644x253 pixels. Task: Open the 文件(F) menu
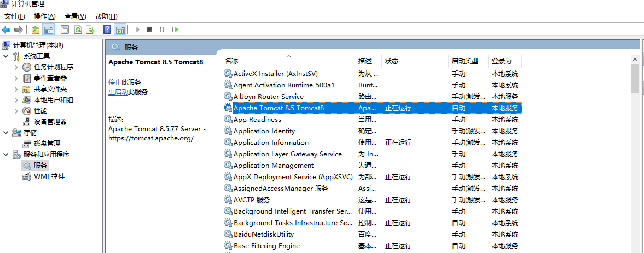[x=15, y=16]
